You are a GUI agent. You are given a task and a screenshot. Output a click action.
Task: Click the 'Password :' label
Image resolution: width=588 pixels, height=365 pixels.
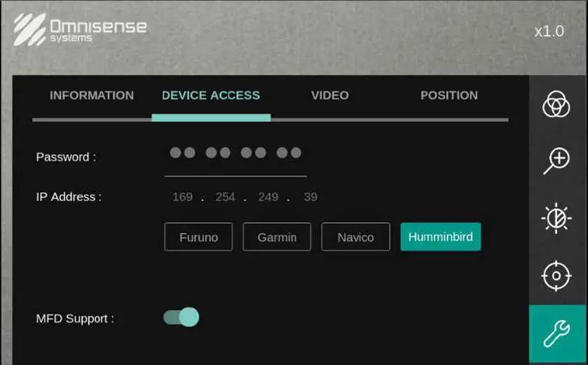66,157
